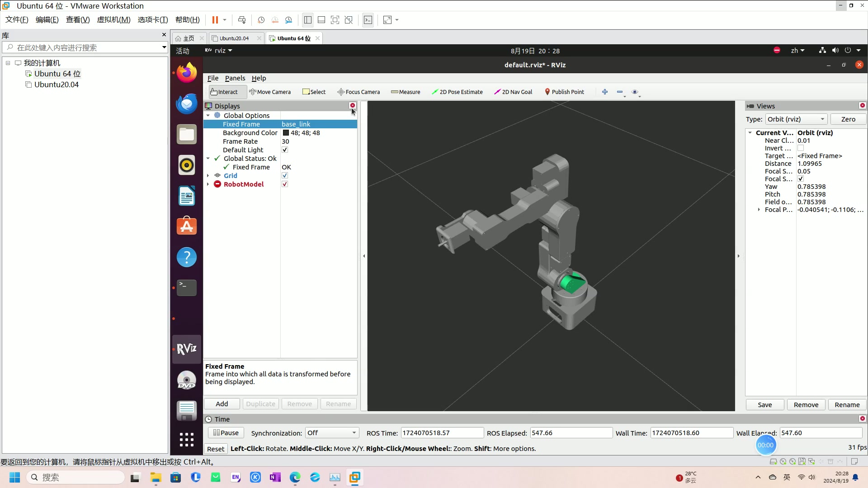The height and width of the screenshot is (488, 868).
Task: Open the view Type combo box
Action: 796,119
